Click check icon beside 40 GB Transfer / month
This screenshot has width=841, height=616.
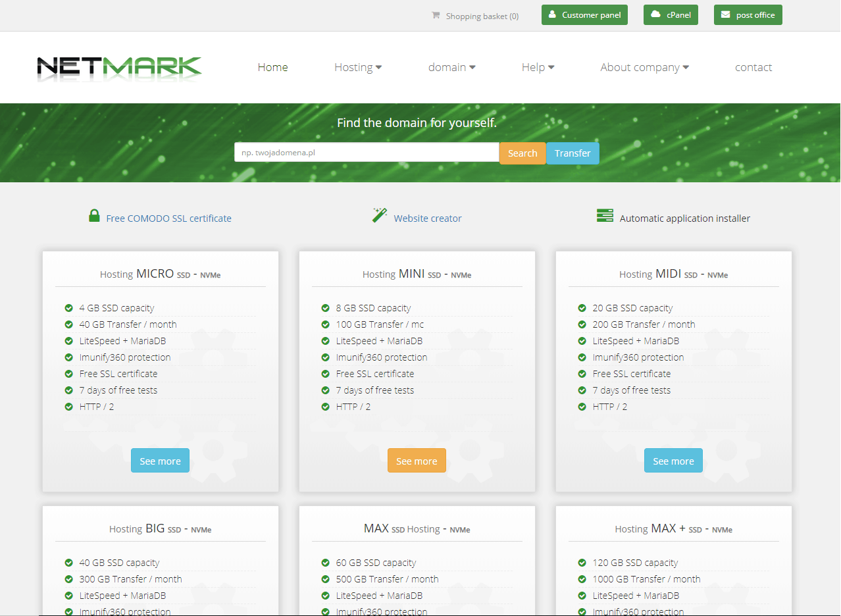68,324
